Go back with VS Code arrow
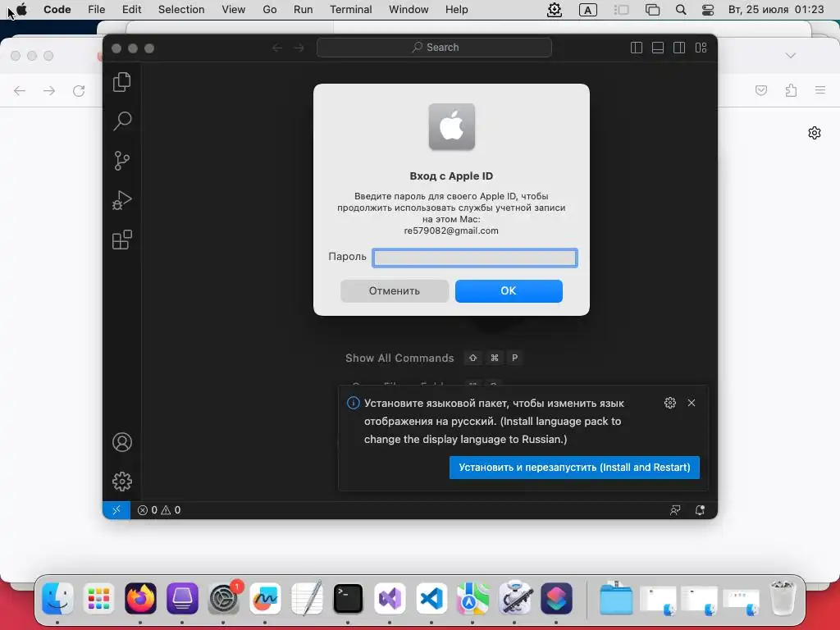The width and height of the screenshot is (840, 630). 277,48
